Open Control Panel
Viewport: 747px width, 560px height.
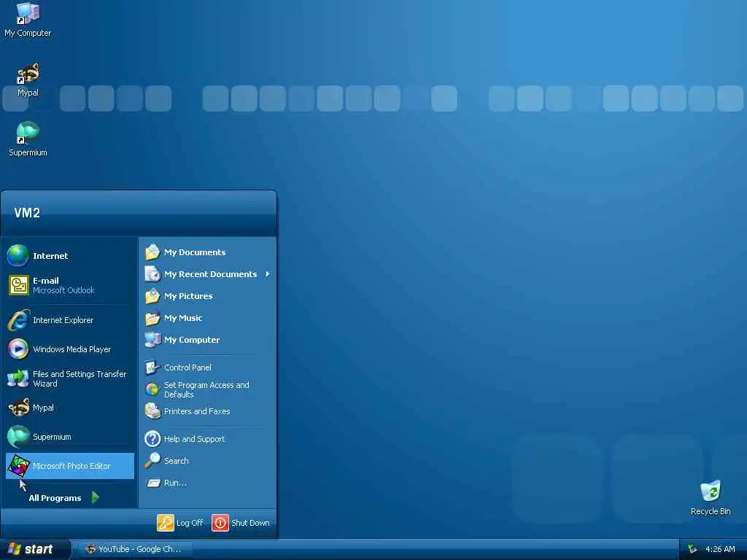coord(208,367)
